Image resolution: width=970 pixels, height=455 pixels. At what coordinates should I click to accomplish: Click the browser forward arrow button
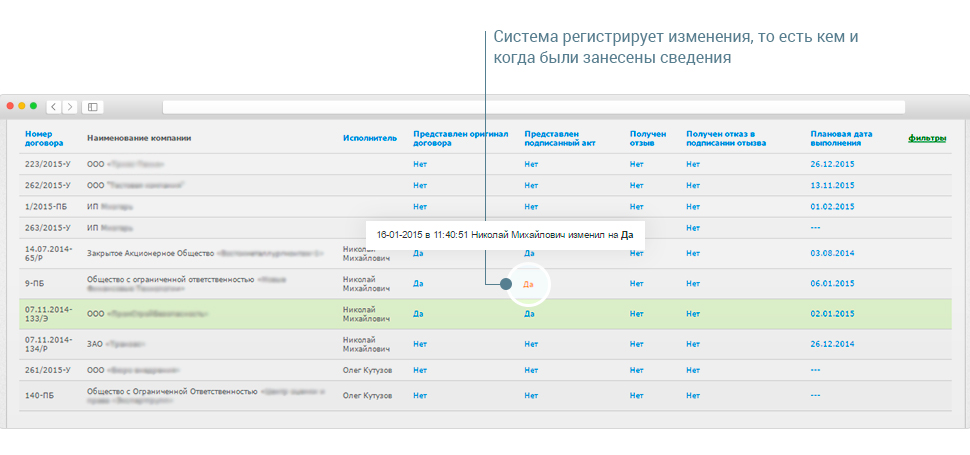69,106
